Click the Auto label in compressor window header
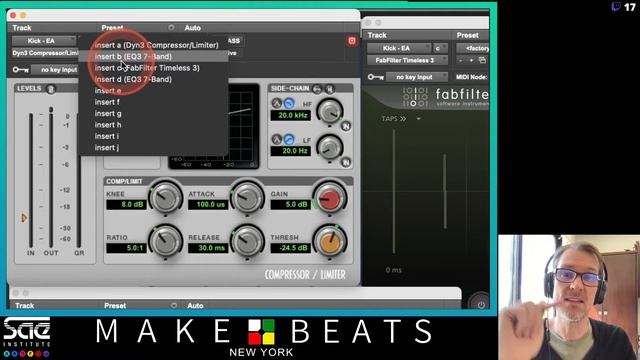 [x=193, y=28]
